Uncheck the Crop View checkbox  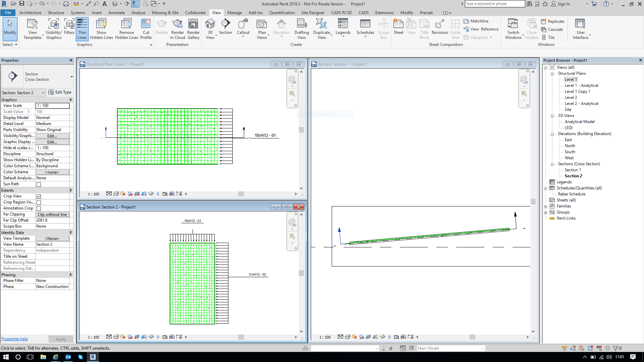tap(39, 196)
